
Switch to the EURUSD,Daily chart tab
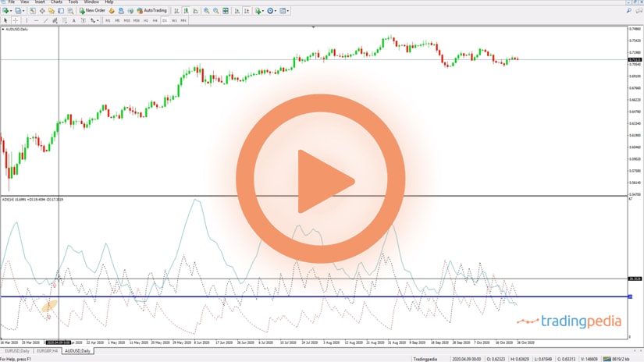click(17, 351)
